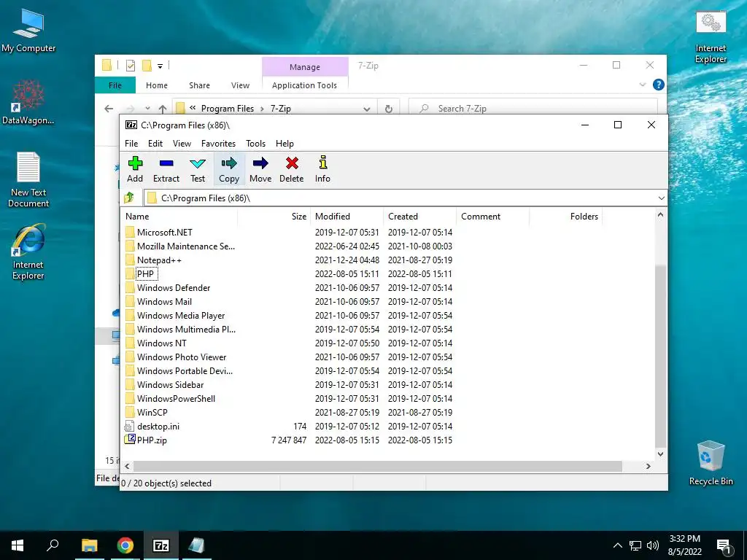Select the Internet Explorer settings icon, top right
747x560 pixels.
pos(711,37)
